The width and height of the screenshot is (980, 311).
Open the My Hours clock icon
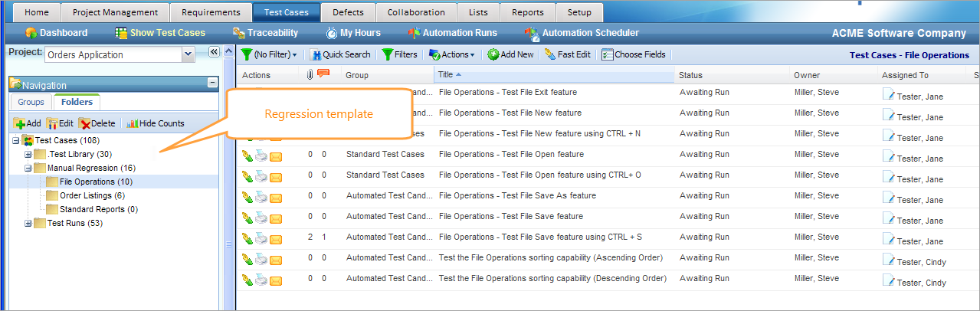click(x=332, y=33)
